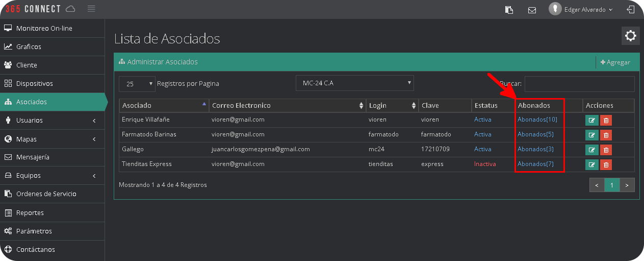
Task: Open the records per page dropdown
Action: (137, 84)
